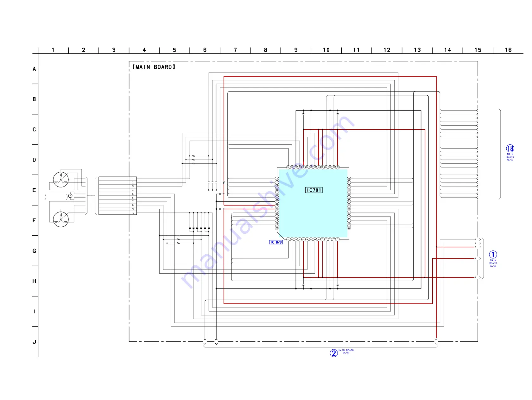Select connector pin 8 row
Viewport: 532px width, 400px height.
[x=117, y=205]
